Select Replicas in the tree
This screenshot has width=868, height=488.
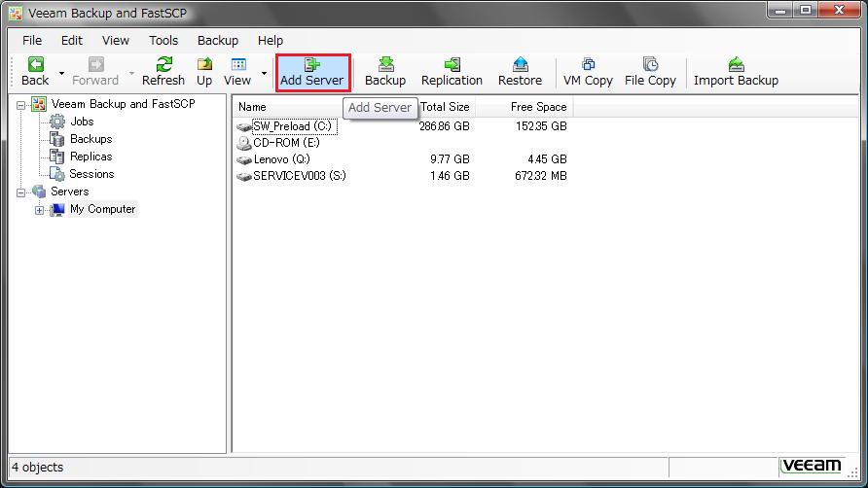tap(90, 157)
